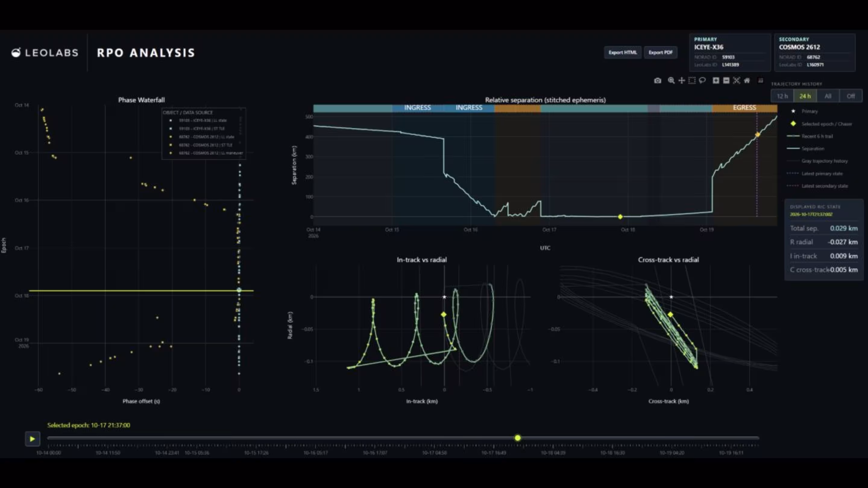The height and width of the screenshot is (488, 868).
Task: Click the EGRESS phase band
Action: [x=745, y=108]
